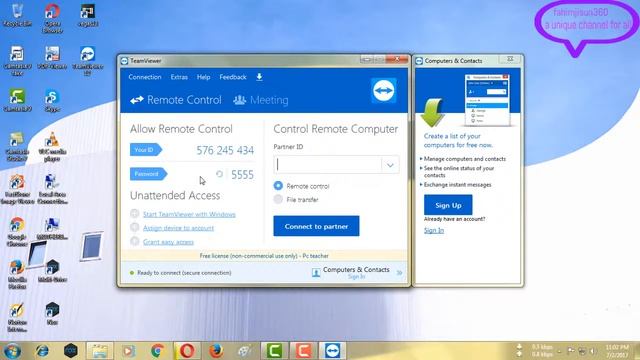Click the Ready to connect status text
The width and height of the screenshot is (640, 360).
coord(184,273)
